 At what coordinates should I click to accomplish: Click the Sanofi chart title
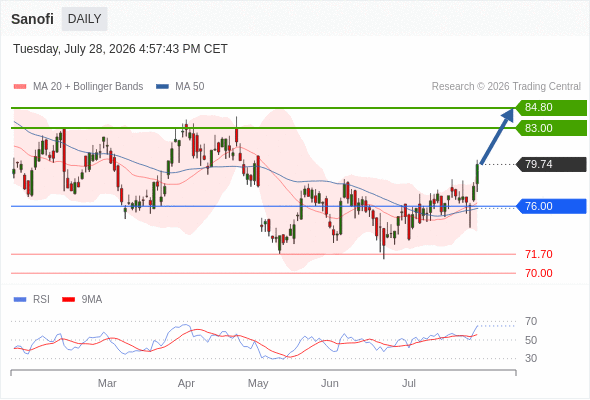[32, 19]
